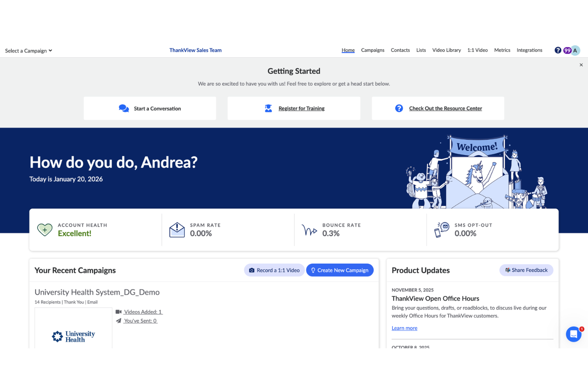The image size is (588, 392).
Task: Open the user avatar labeled A
Action: (x=575, y=50)
